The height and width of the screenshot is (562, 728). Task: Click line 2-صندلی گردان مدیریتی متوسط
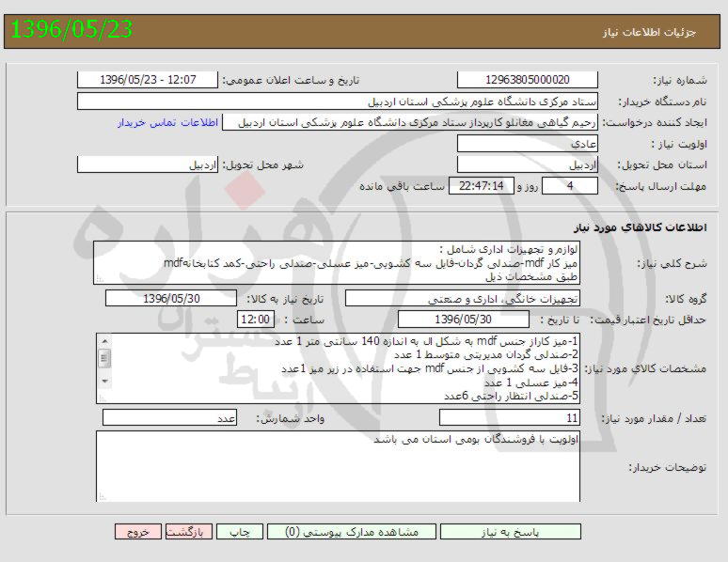pos(486,355)
